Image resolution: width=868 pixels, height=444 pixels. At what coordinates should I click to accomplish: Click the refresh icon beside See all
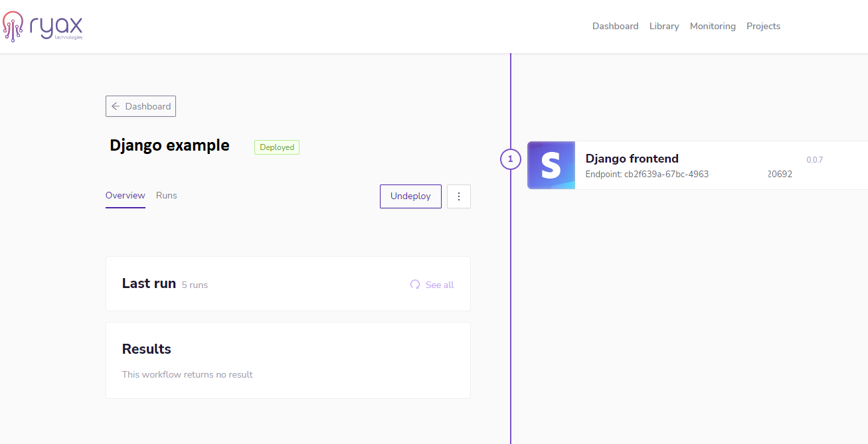[415, 285]
